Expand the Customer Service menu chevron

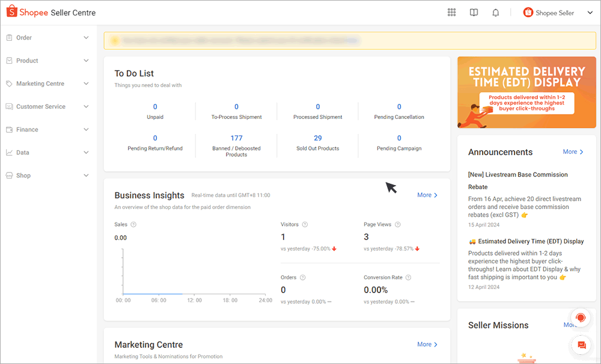(x=86, y=106)
